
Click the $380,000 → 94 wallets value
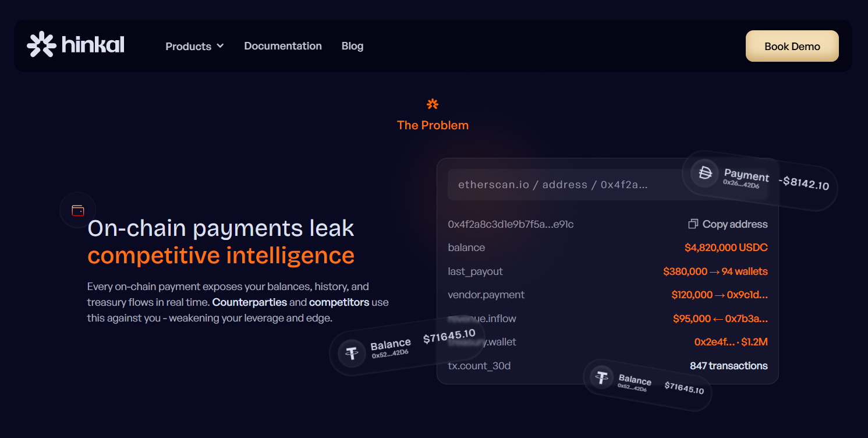(x=715, y=271)
